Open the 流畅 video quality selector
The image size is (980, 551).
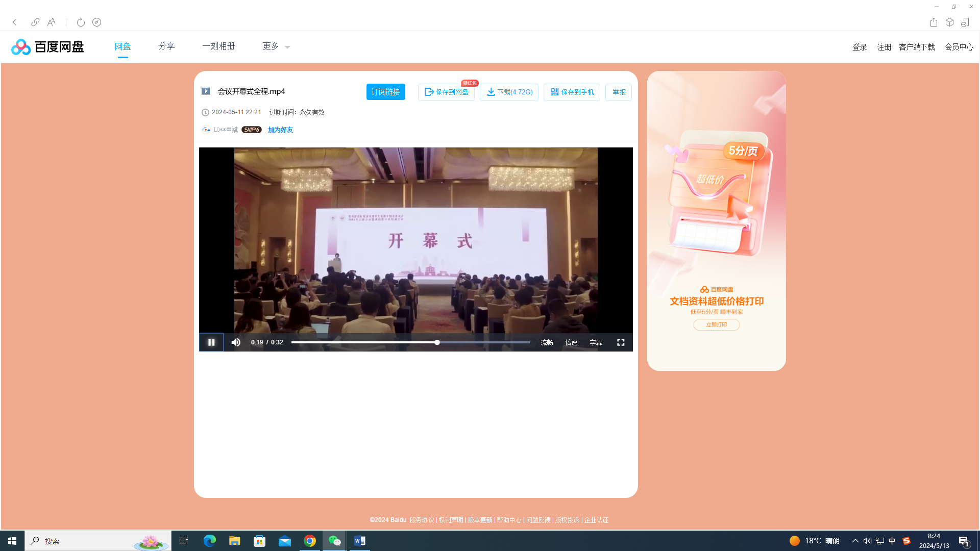[x=547, y=342]
